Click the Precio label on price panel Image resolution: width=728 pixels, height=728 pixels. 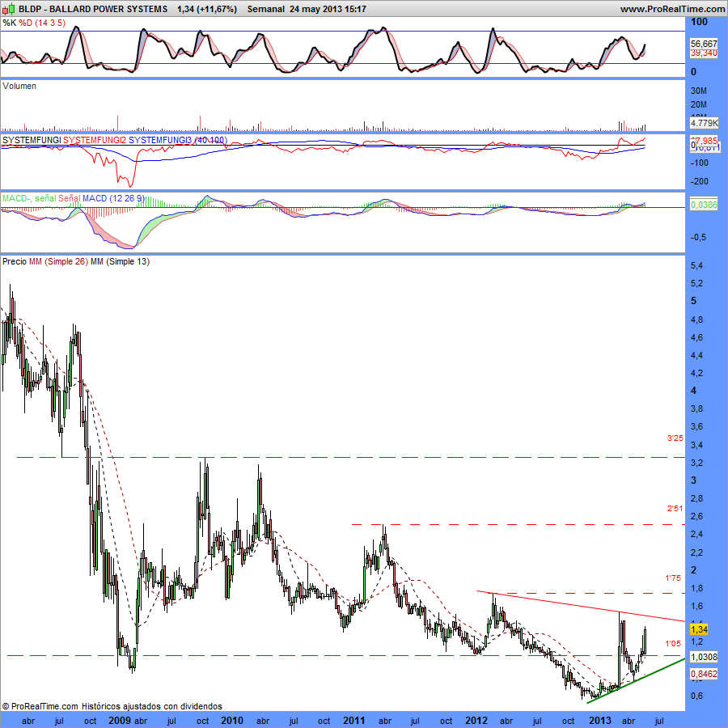(15, 261)
